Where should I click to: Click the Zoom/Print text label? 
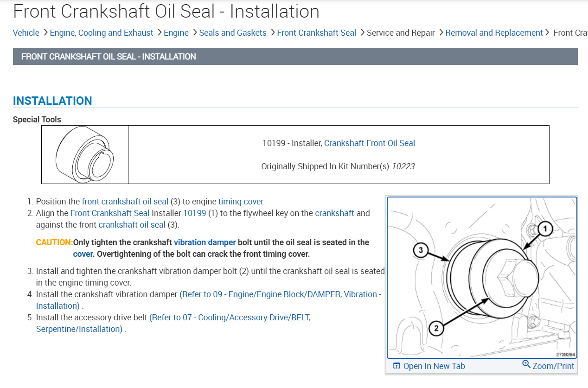pyautogui.click(x=553, y=366)
